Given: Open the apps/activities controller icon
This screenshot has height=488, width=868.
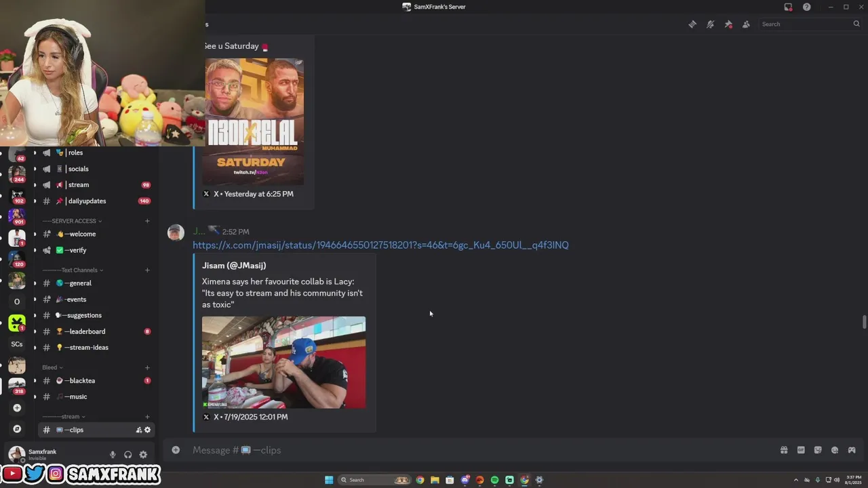Looking at the screenshot, I should tap(852, 450).
